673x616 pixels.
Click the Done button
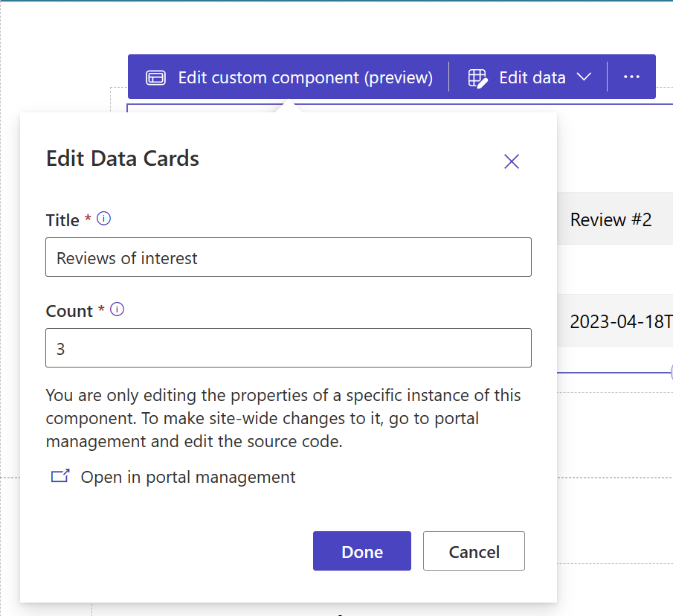click(x=361, y=551)
